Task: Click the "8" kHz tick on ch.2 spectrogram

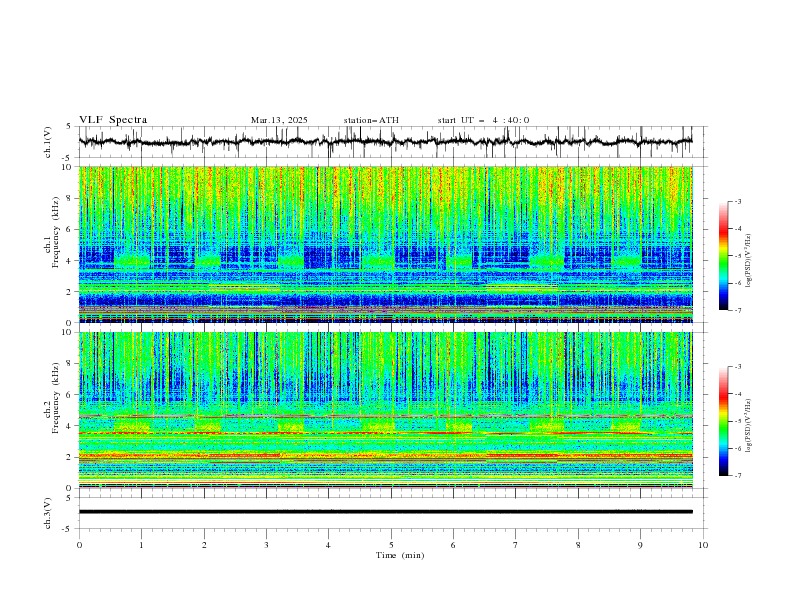Action: click(x=70, y=364)
